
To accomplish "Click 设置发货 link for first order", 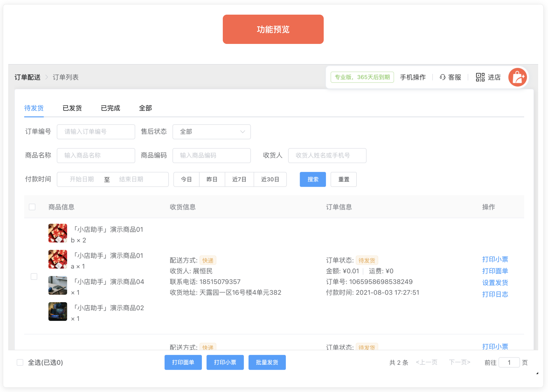I will (495, 283).
